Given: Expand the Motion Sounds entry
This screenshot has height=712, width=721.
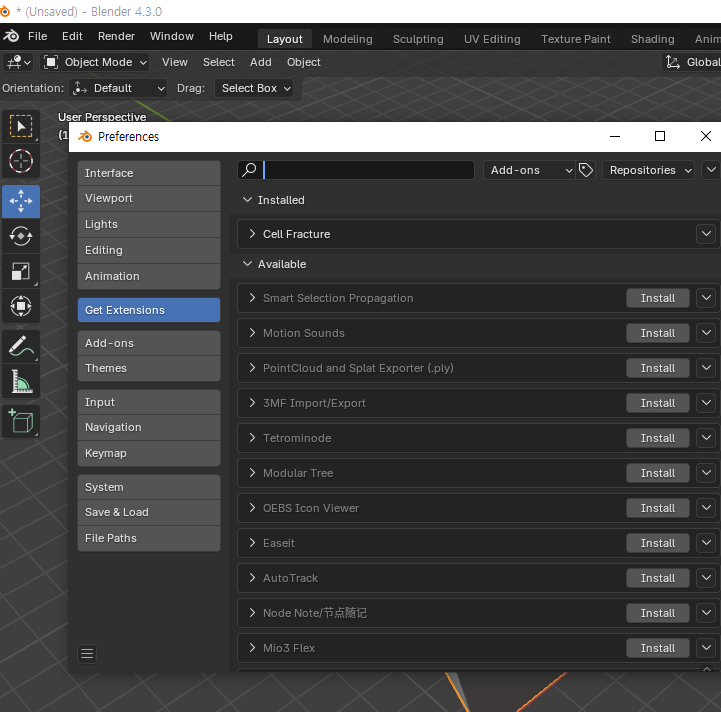Looking at the screenshot, I should coord(252,333).
